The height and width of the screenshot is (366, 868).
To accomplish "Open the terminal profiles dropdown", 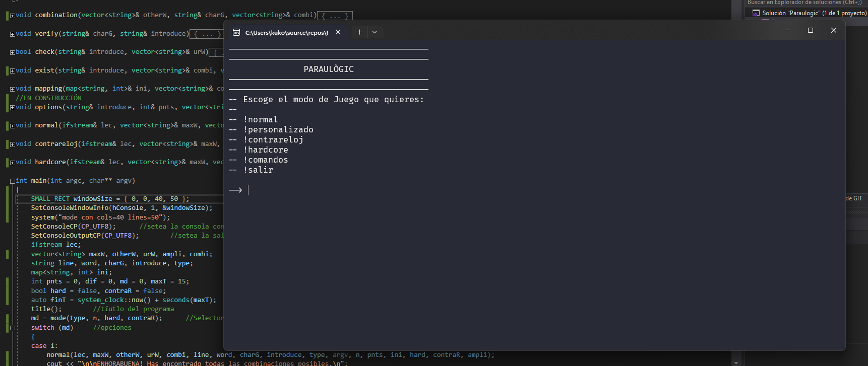I will (375, 32).
